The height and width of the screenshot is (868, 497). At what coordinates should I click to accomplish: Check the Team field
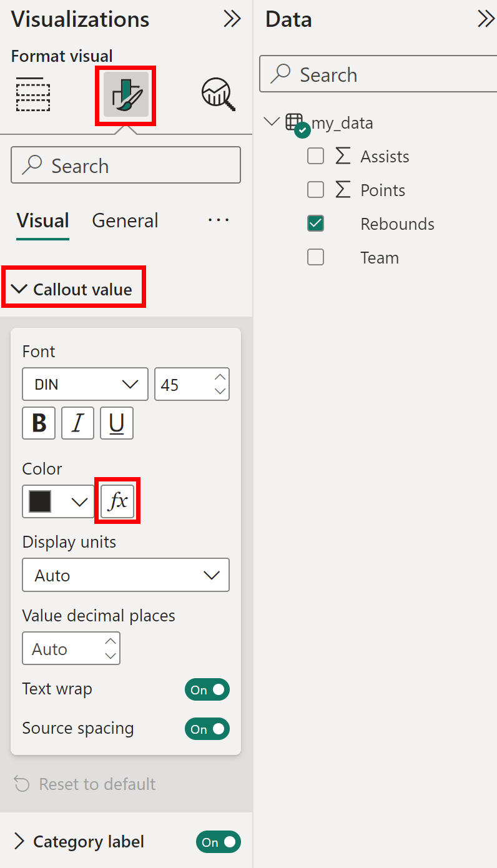coord(315,257)
